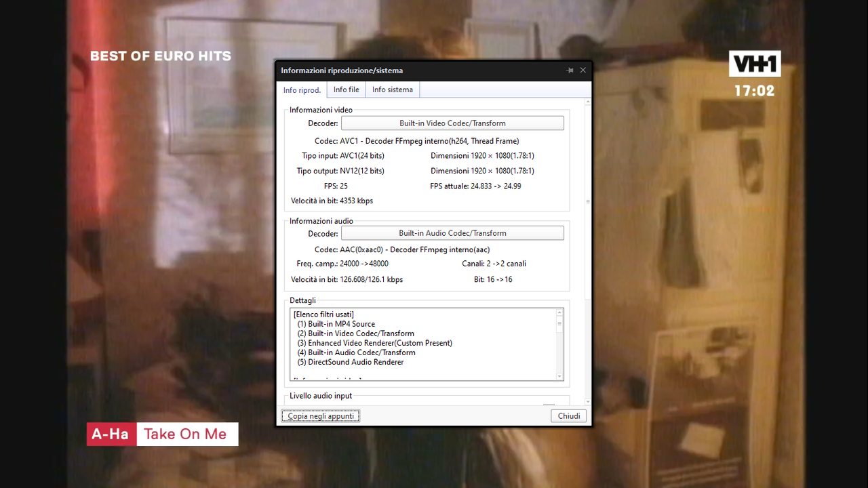Switch to the Info sistema tab

(x=392, y=89)
